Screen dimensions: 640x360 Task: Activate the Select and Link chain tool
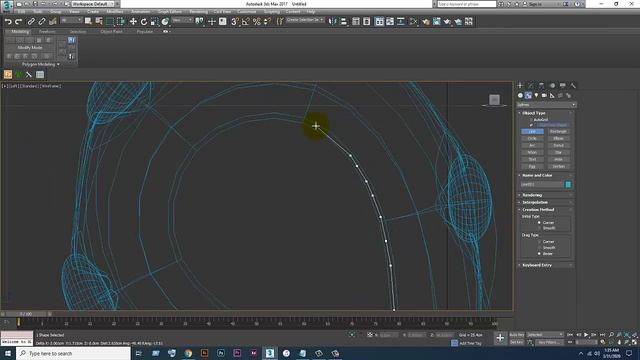31,21
